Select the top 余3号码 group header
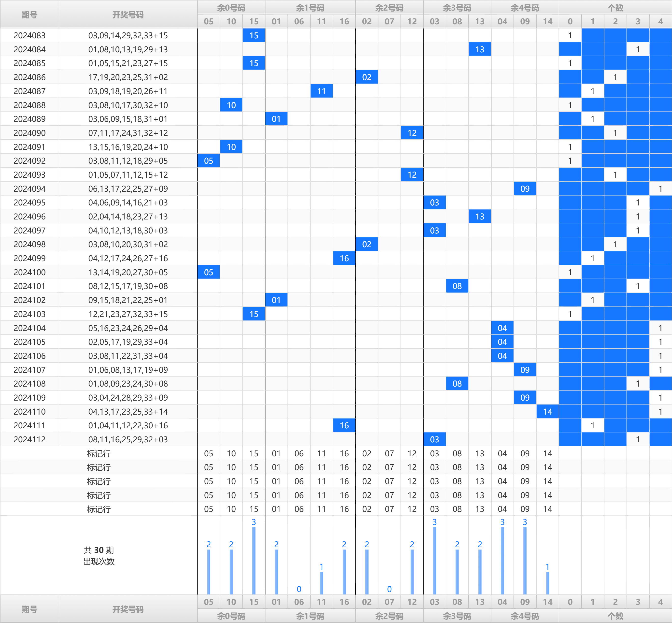Screen dimensions: 672x623 pos(457,7)
